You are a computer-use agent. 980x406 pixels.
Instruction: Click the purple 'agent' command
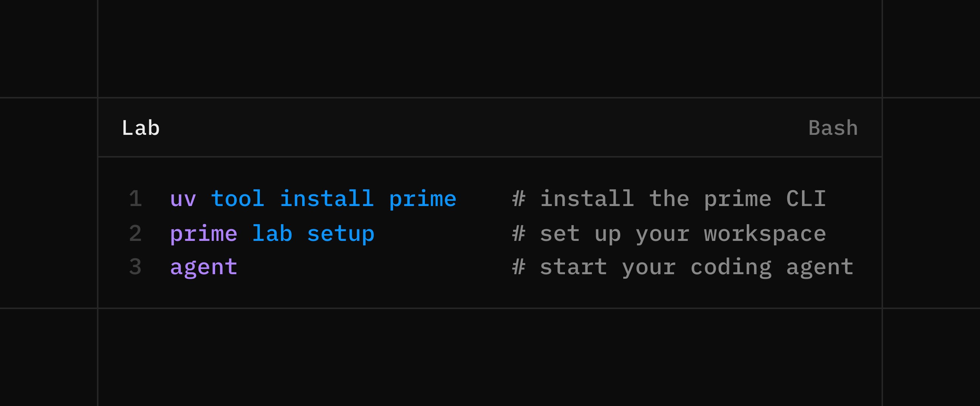point(203,267)
